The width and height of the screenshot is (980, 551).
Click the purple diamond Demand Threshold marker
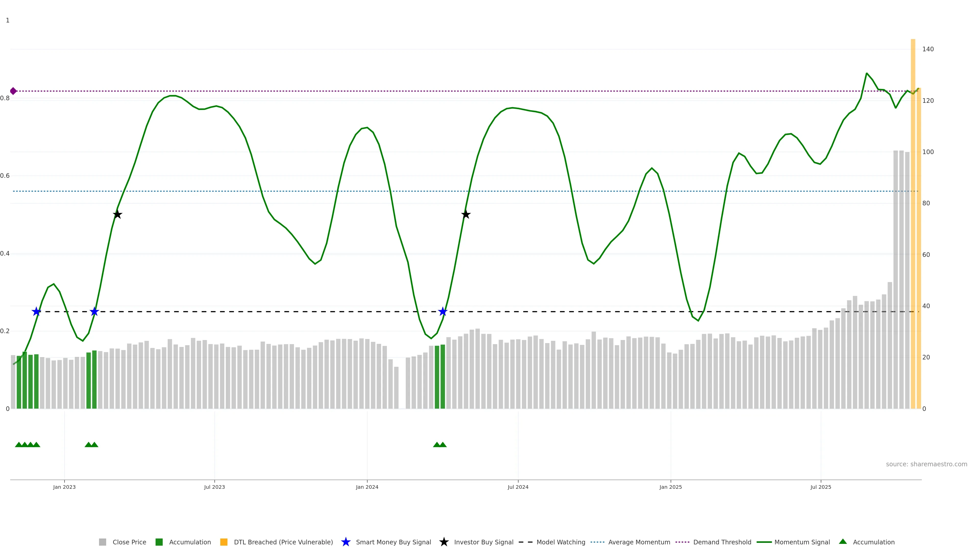click(13, 91)
